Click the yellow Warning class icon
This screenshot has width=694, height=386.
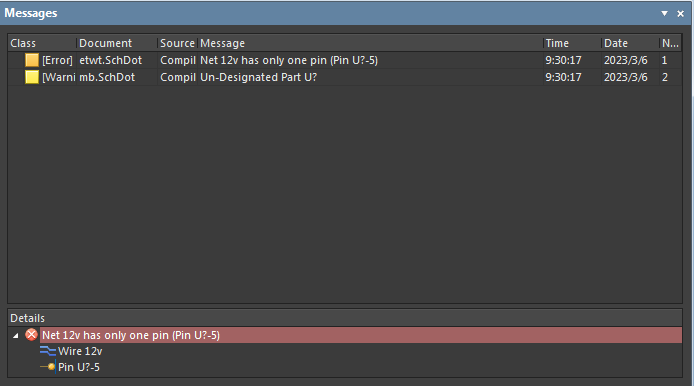[x=32, y=77]
